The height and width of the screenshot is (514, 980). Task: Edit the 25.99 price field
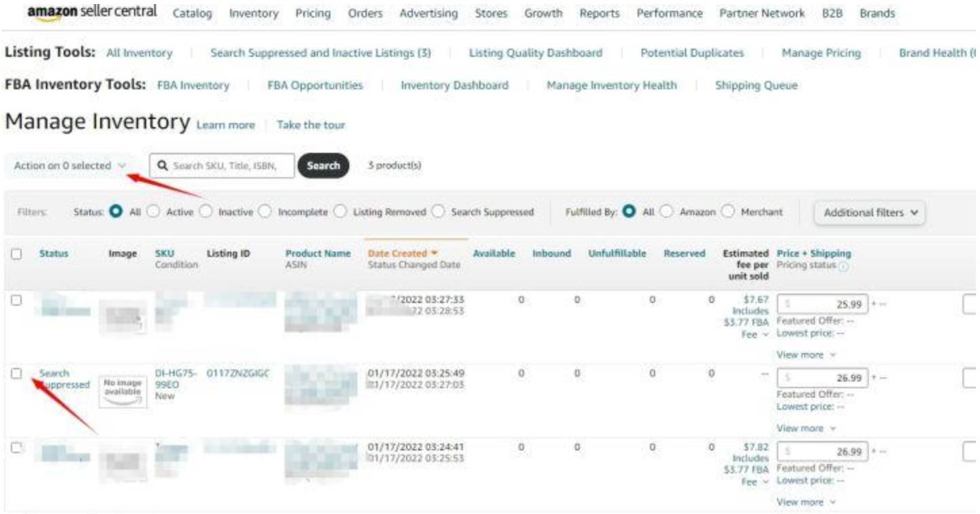[822, 304]
